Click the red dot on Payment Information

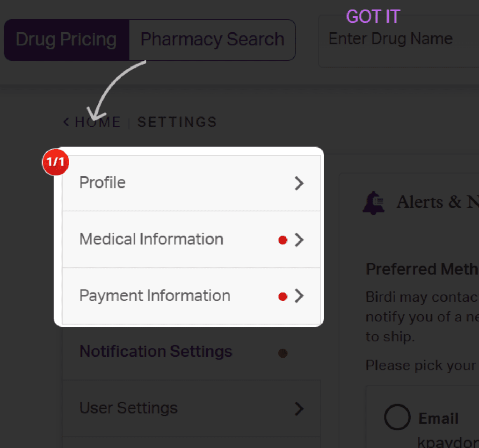tap(282, 296)
